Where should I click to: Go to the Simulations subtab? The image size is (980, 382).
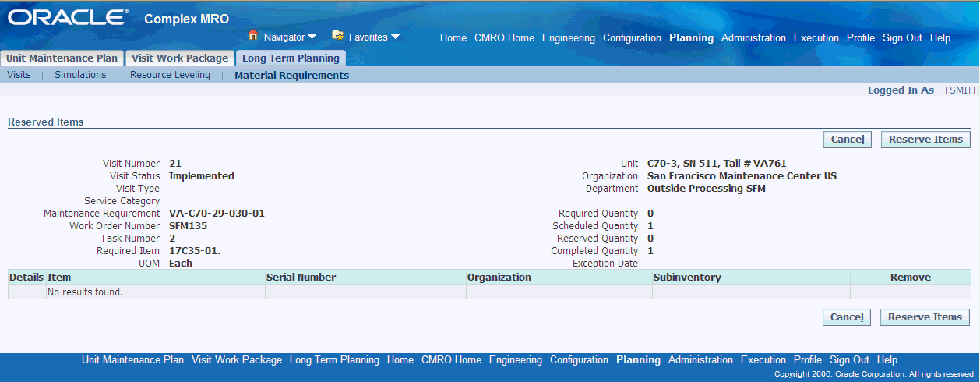80,75
